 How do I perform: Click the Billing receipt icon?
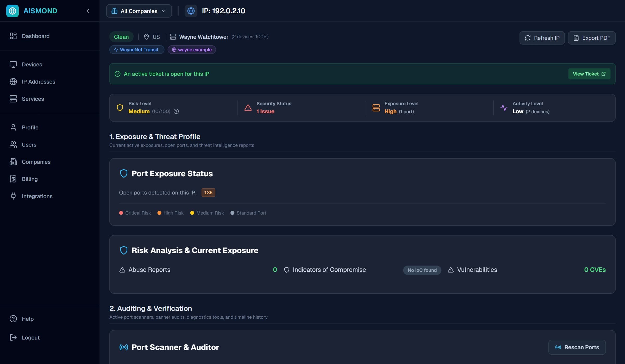coord(13,179)
